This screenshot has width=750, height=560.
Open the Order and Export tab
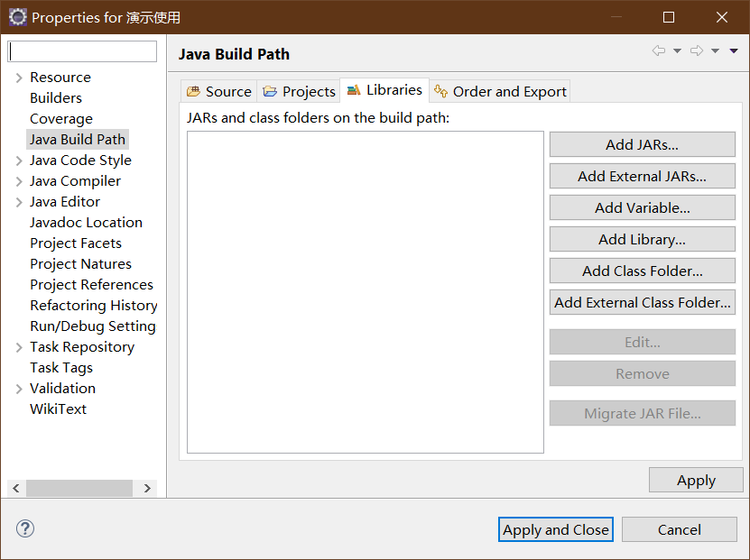500,91
